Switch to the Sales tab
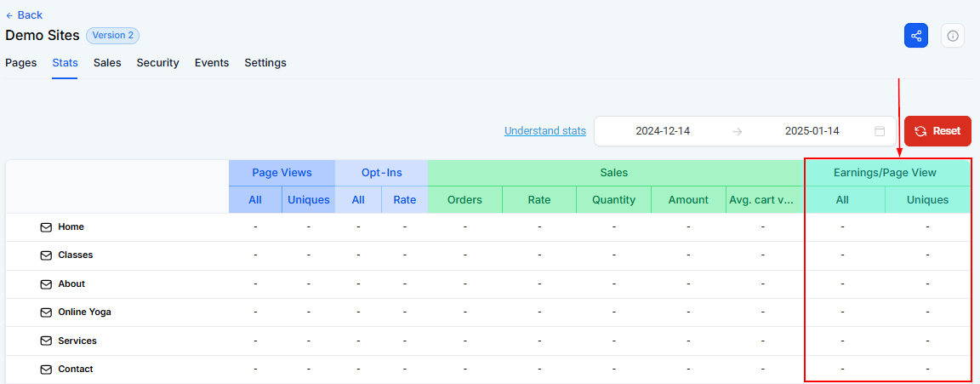Viewport: 980px width, 384px height. click(107, 62)
